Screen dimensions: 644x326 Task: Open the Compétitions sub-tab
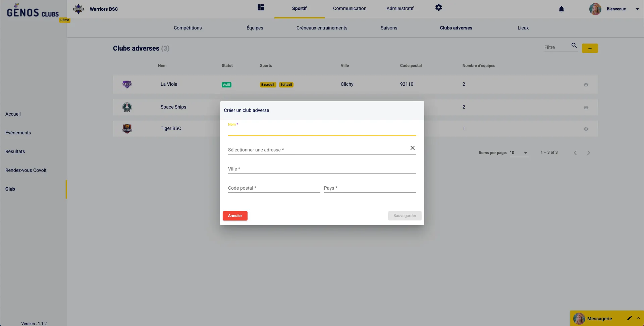pos(187,28)
